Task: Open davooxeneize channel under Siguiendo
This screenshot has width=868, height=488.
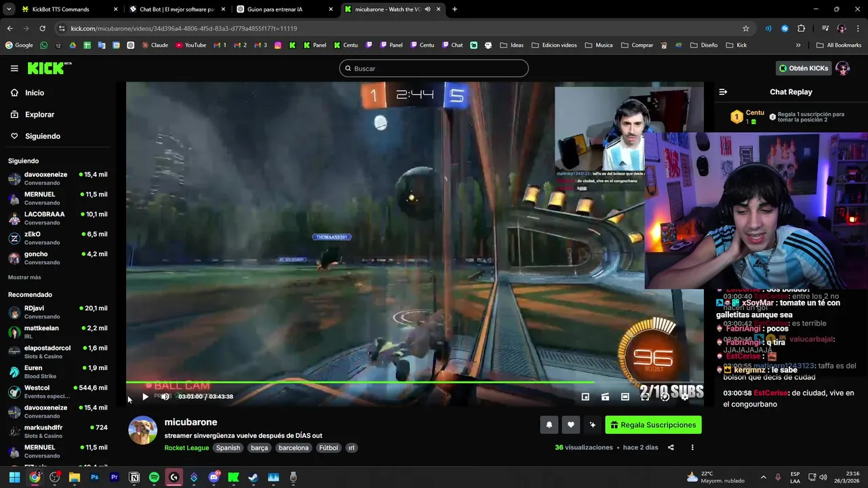Action: (x=58, y=179)
